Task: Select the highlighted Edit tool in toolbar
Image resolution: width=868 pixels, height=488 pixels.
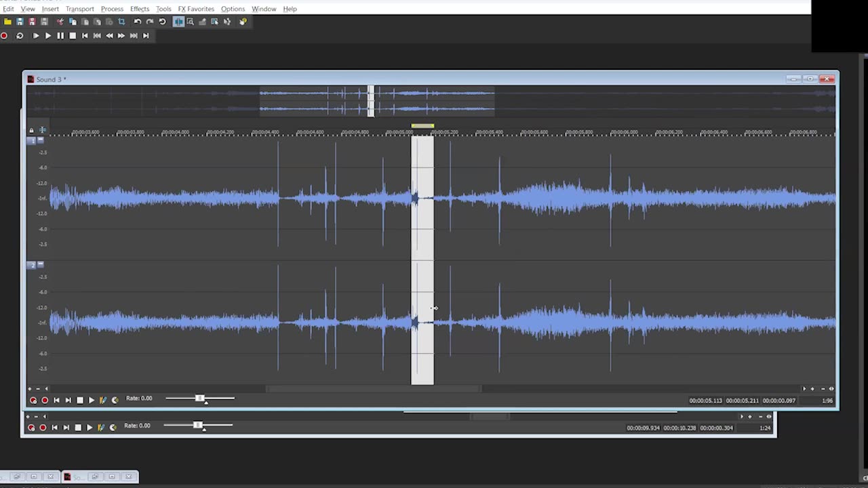Action: pyautogui.click(x=178, y=22)
